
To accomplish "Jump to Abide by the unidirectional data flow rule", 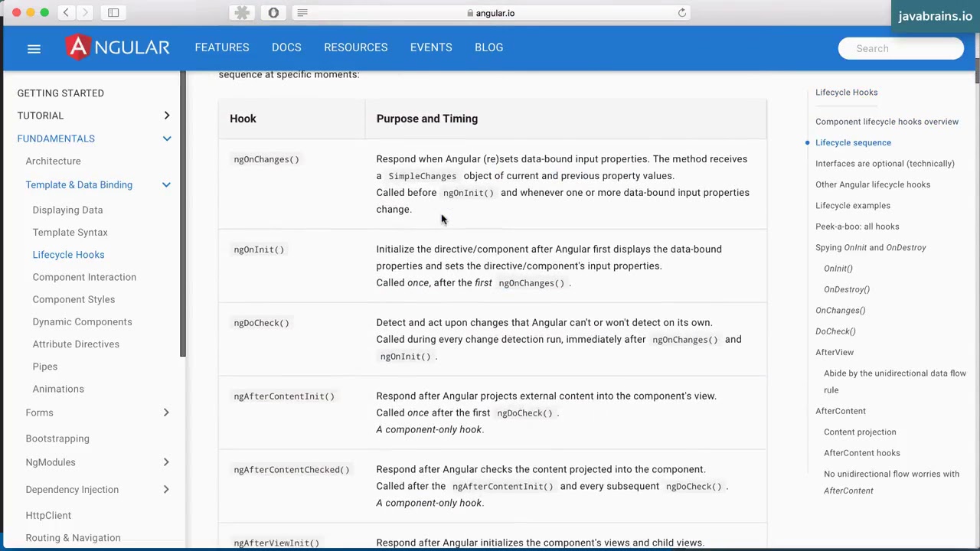I will coord(895,381).
